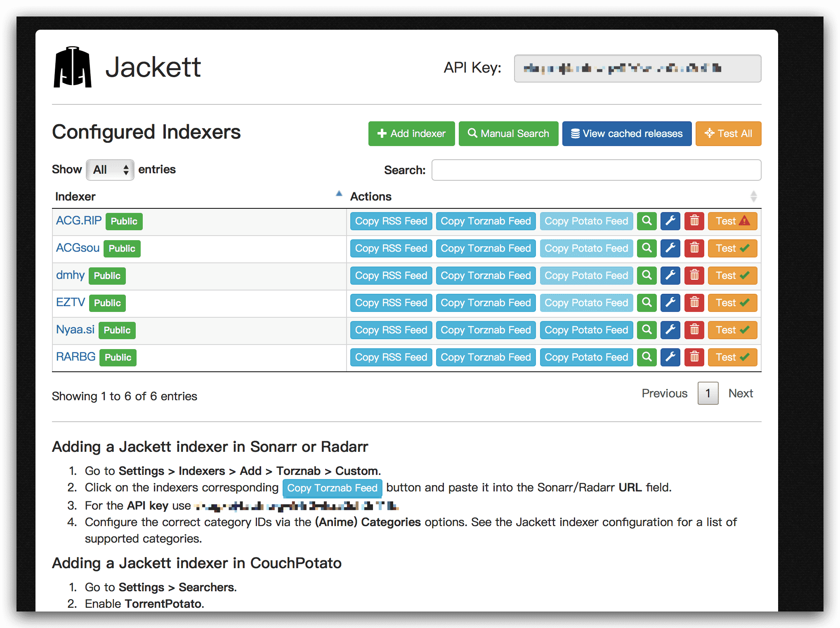Trash the EZTV indexer
Screen dimensions: 840x628
(694, 303)
